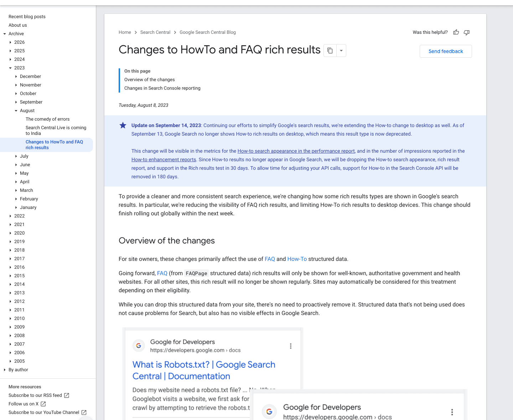This screenshot has height=420, width=513.
Task: Click the Overview of the changes heading
Action: coord(167,241)
